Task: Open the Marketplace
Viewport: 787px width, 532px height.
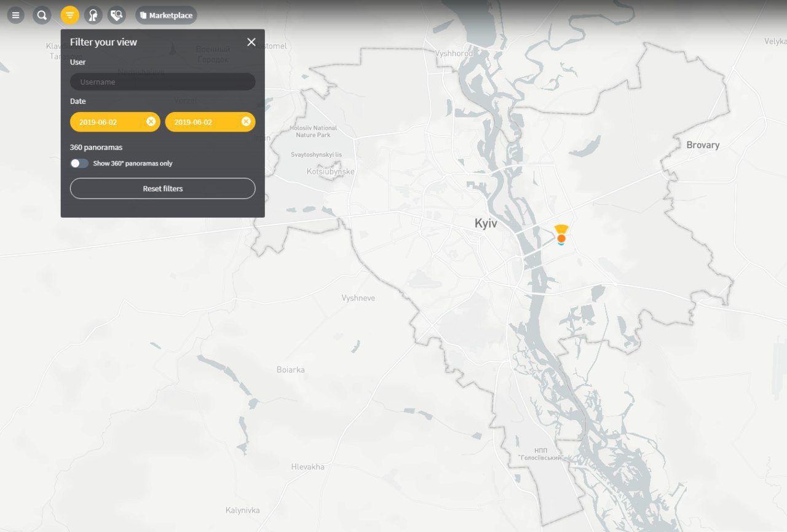Action: coord(166,15)
